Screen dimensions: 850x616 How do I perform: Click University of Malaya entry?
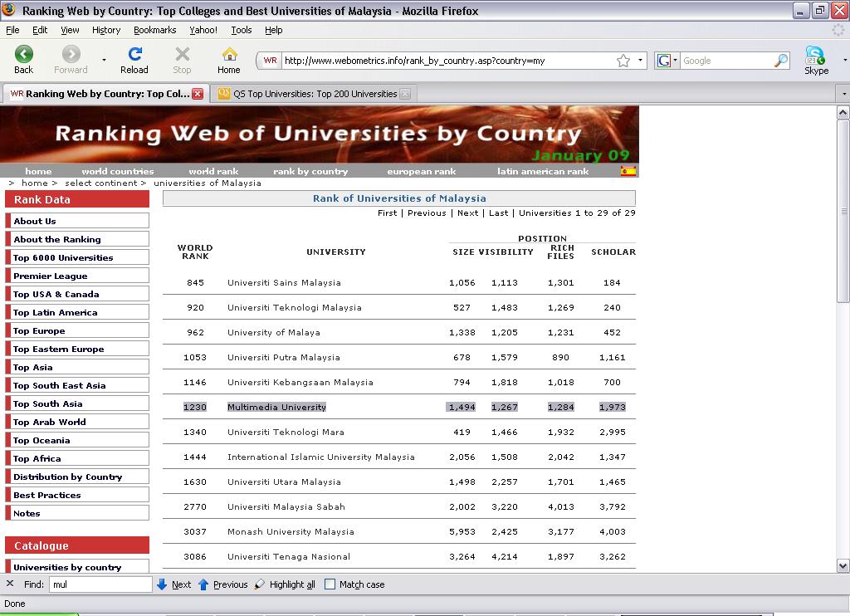[x=274, y=332]
